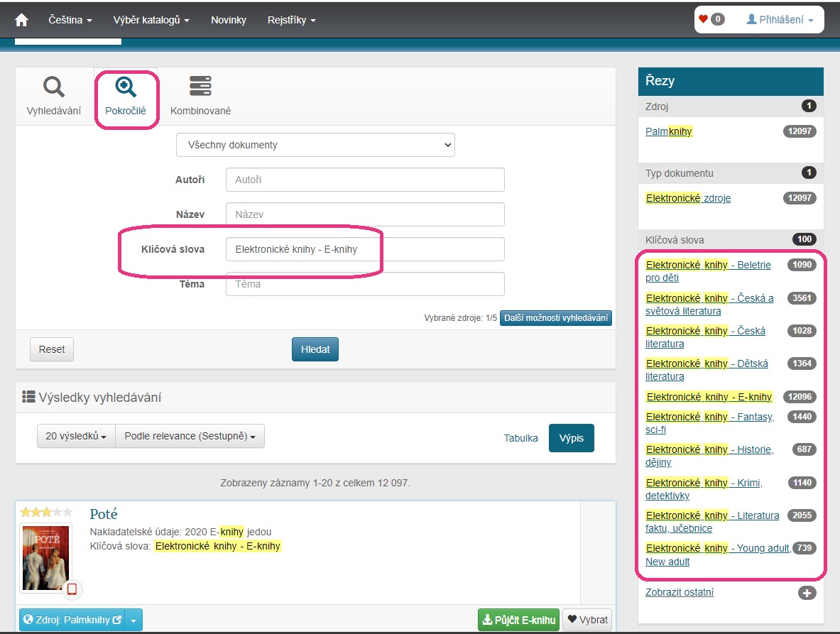Select facet Fantasy, sci-fi

[x=709, y=423]
